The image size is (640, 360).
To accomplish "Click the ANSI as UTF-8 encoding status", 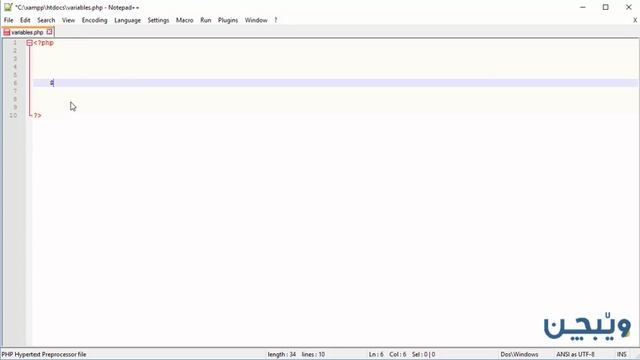I will pos(575,354).
